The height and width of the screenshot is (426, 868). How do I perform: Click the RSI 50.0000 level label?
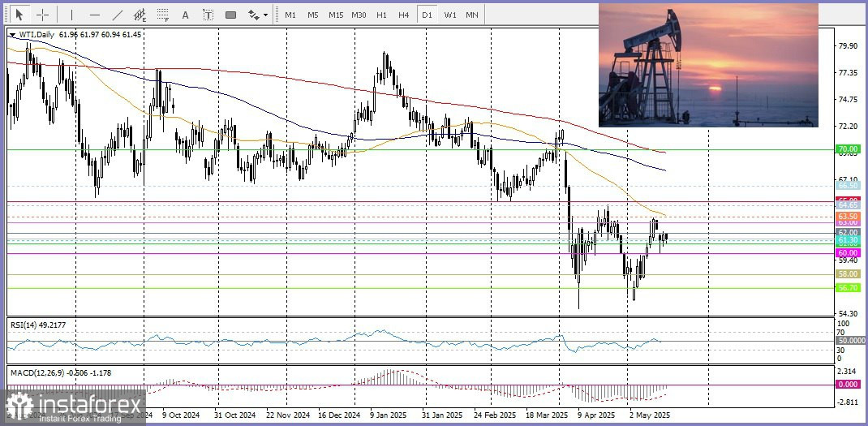point(850,341)
